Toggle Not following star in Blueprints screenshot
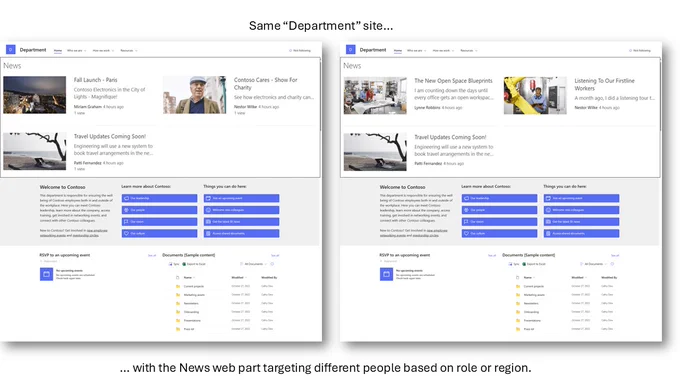The height and width of the screenshot is (383, 680). pyautogui.click(x=631, y=50)
